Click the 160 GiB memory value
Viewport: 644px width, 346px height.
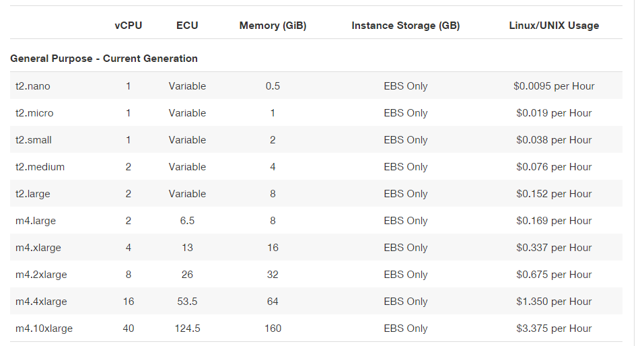tap(273, 328)
